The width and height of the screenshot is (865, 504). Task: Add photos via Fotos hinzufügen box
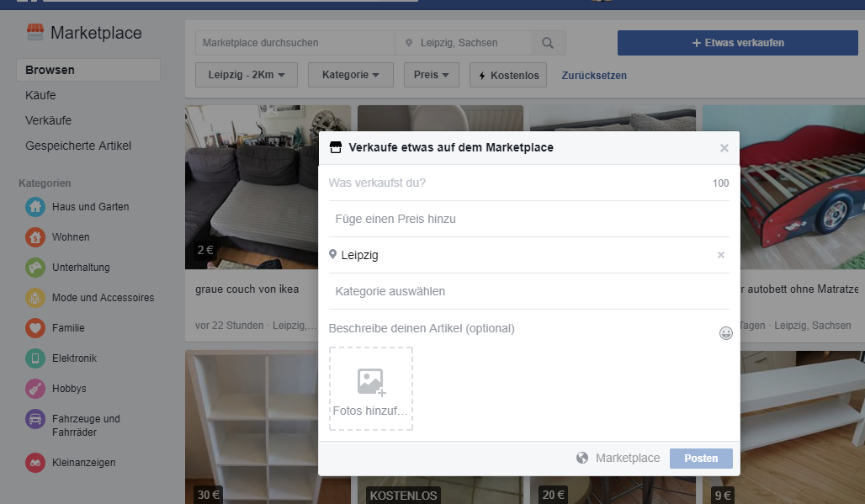click(x=371, y=389)
